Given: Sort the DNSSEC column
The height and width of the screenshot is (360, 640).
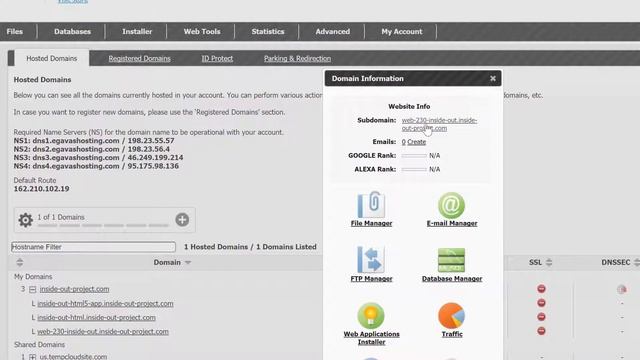Looking at the screenshot, I should point(636,262).
